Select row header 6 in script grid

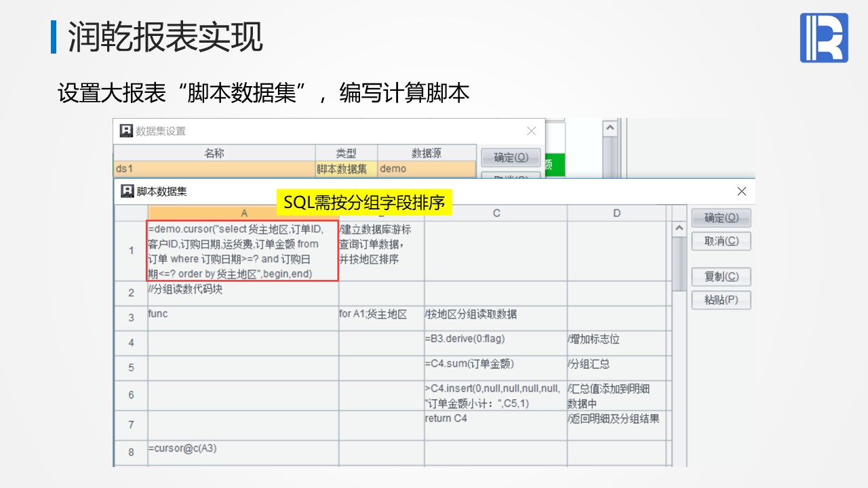coord(131,395)
